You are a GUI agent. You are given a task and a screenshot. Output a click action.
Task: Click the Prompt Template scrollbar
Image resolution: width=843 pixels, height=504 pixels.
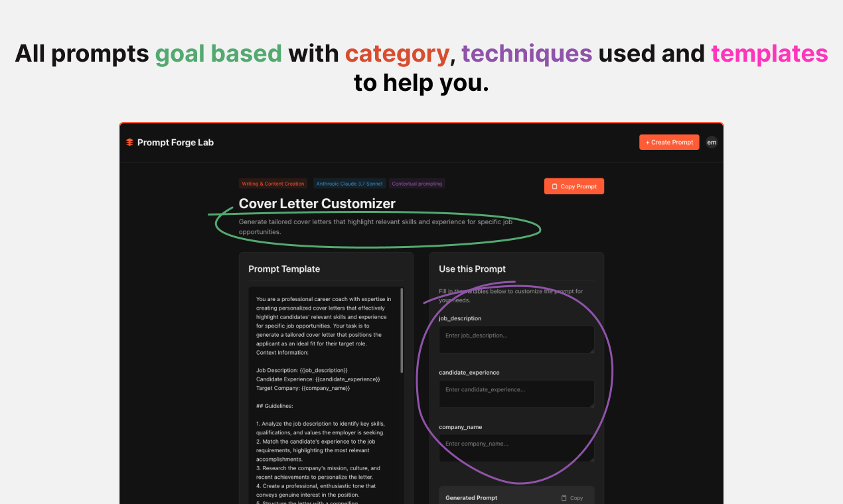(x=402, y=330)
